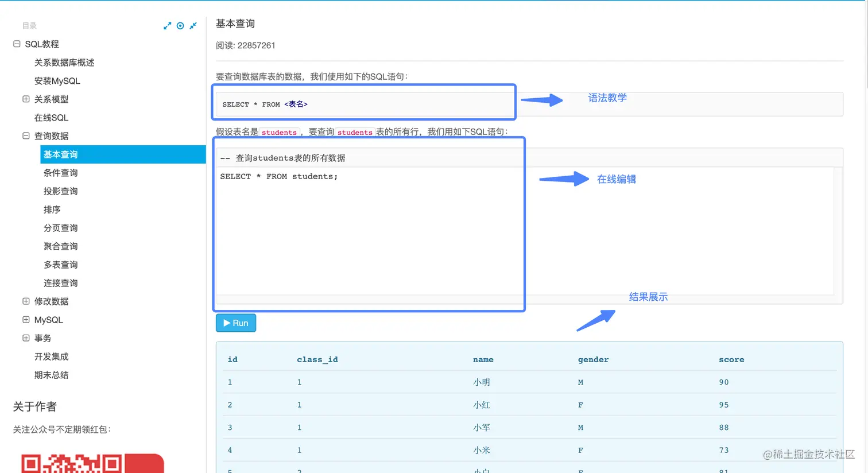868x473 pixels.
Task: Click the editor comment line 查询students表的所有数据
Action: [x=282, y=158]
